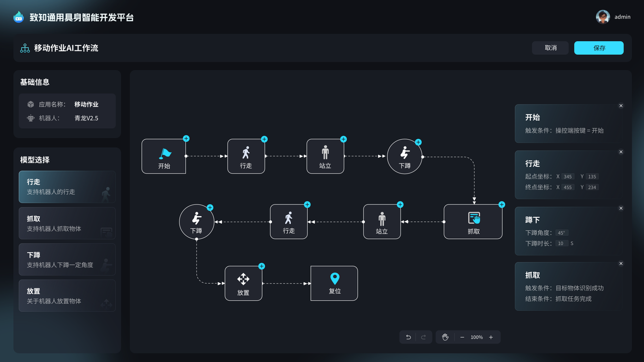The height and width of the screenshot is (362, 644).
Task: Close the 蹲下 properties card
Action: pos(621,208)
